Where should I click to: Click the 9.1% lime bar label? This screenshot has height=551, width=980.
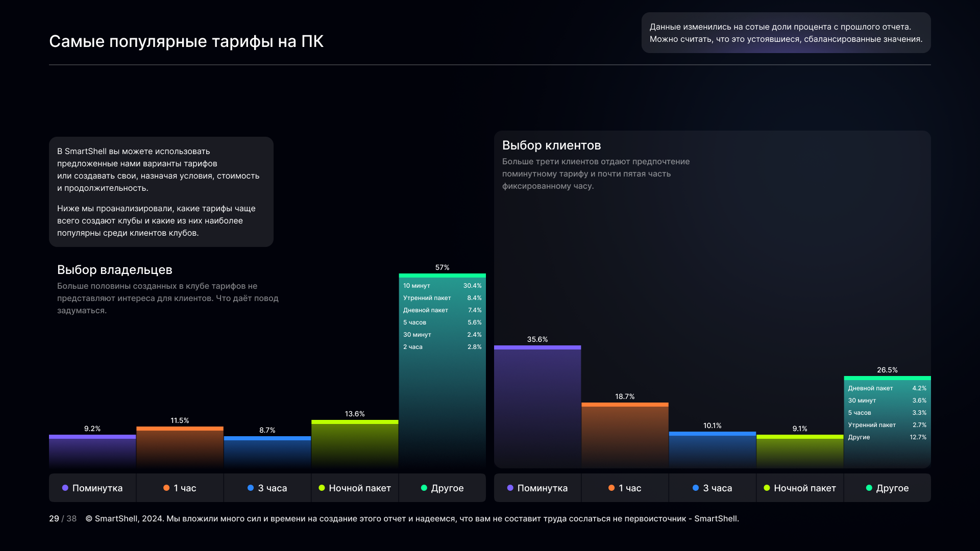(x=800, y=429)
